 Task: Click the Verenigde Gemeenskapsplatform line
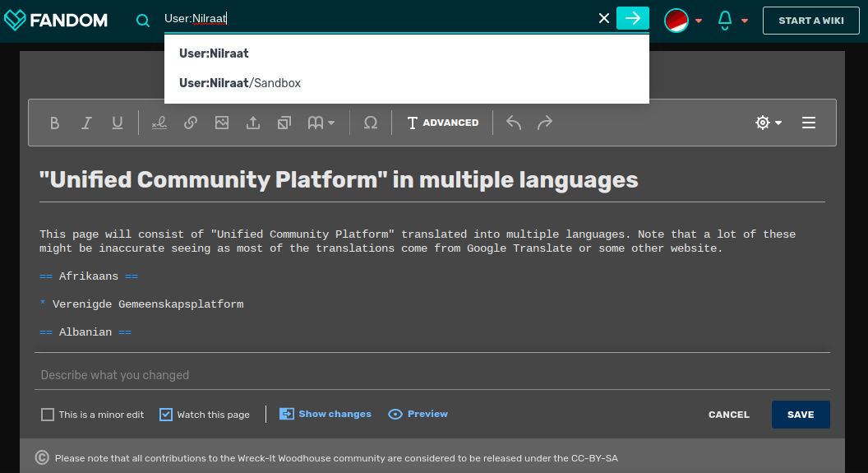(x=141, y=304)
